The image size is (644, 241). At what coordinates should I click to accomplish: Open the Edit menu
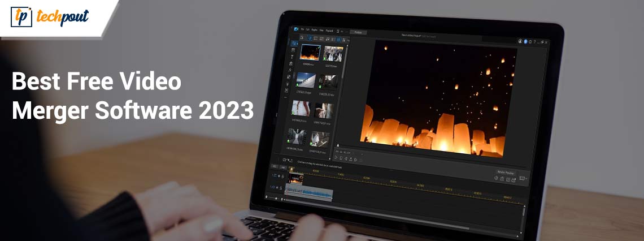click(x=308, y=29)
